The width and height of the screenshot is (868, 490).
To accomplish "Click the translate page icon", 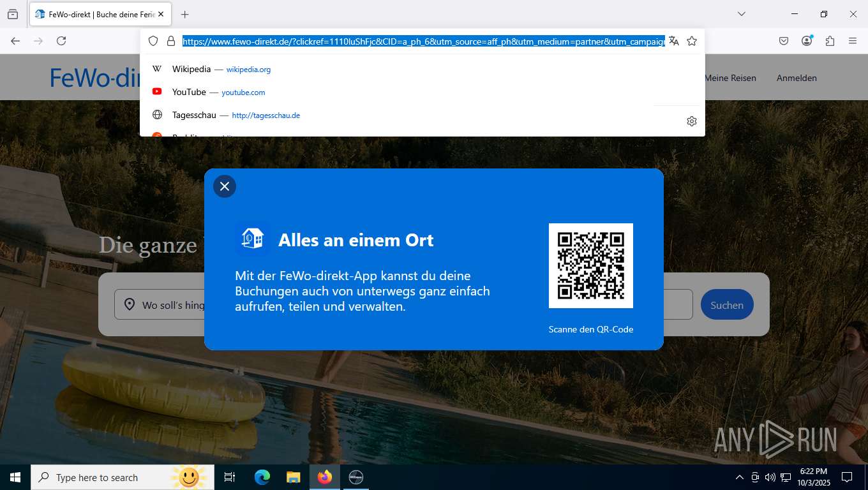I will point(674,41).
